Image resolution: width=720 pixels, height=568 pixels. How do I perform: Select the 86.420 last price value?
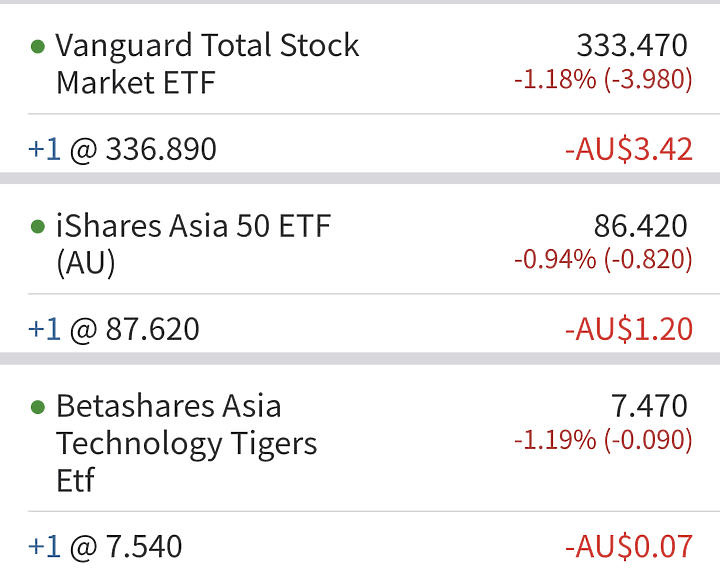point(641,226)
